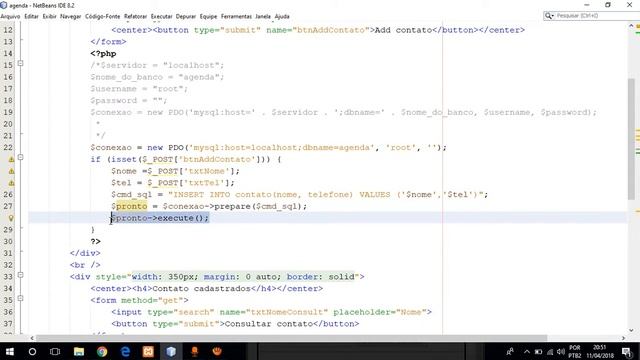Open the Equipe menu
640x360 pixels.
click(x=208, y=16)
